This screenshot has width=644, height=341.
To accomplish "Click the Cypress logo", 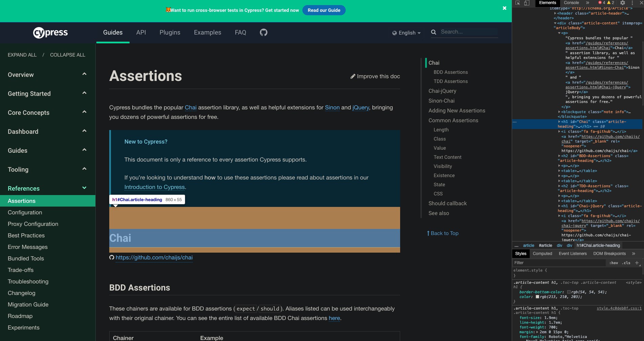I will point(50,33).
